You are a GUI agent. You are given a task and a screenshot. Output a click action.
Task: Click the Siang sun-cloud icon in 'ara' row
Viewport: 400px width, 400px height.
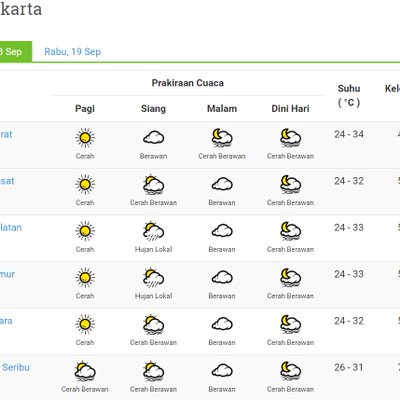point(153,324)
